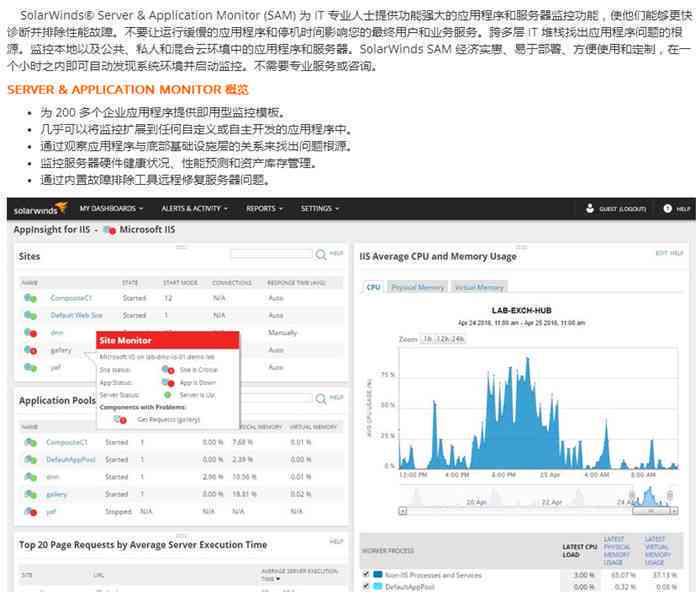Open the yaf site link
Screen dimensions: 700x600
click(55, 368)
